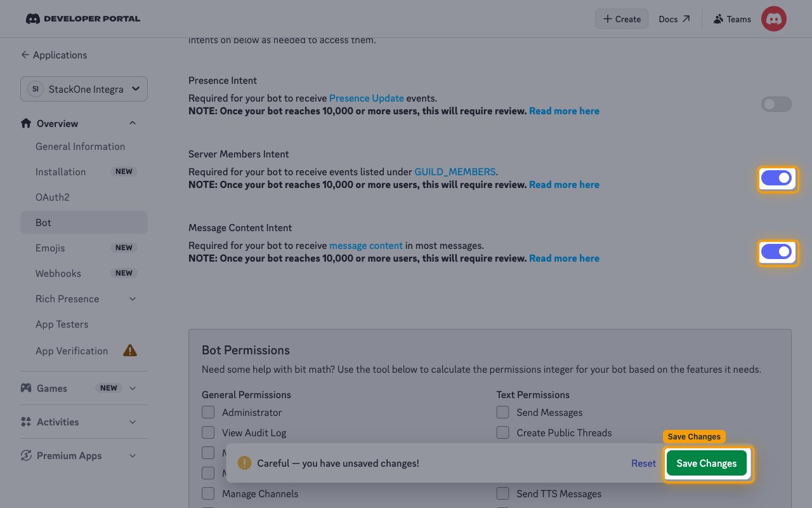Open the user avatar menu
The width and height of the screenshot is (812, 508).
tap(773, 19)
